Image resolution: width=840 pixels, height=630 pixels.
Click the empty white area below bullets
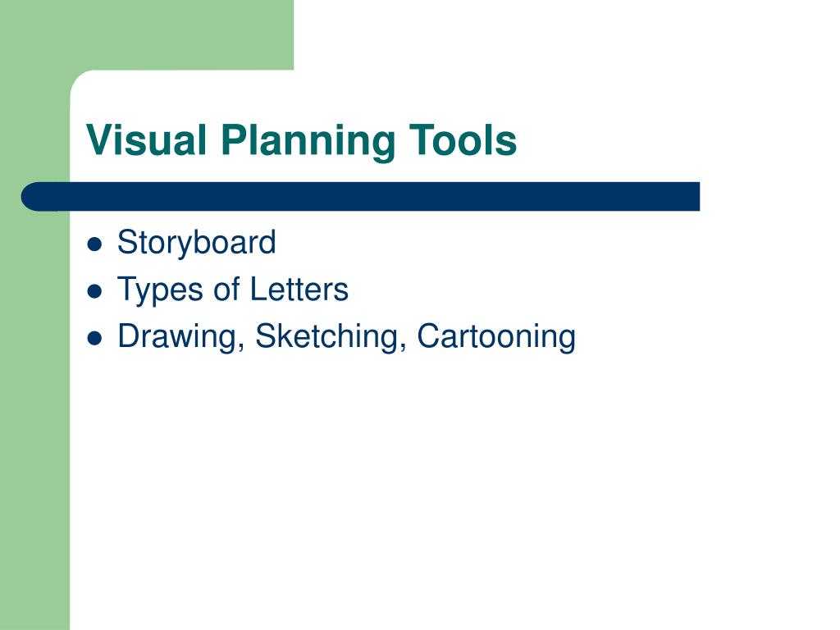pos(428,482)
